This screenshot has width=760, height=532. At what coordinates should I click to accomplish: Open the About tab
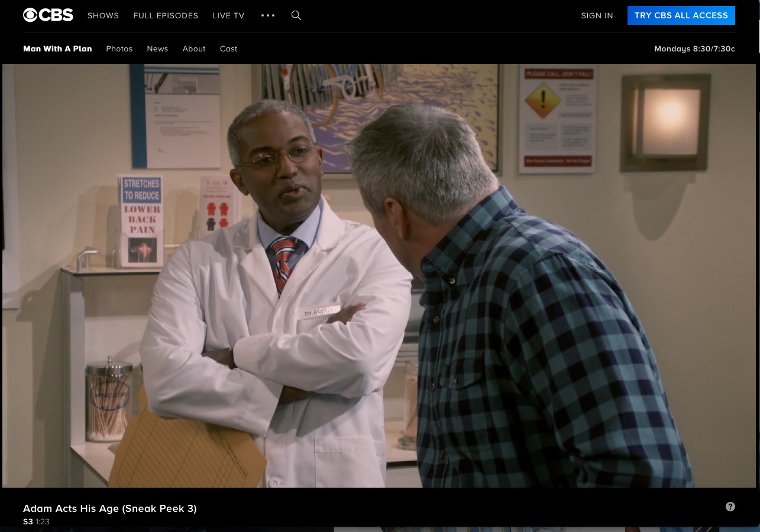[194, 49]
